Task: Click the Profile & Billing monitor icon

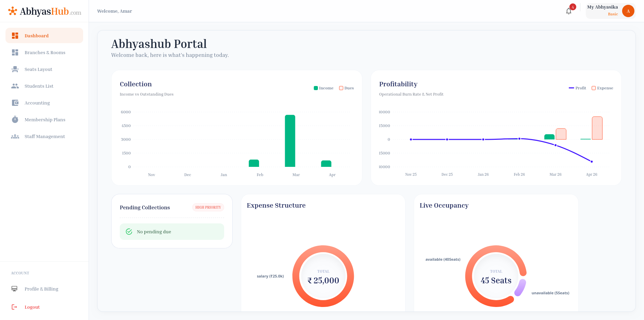Action: [14, 288]
